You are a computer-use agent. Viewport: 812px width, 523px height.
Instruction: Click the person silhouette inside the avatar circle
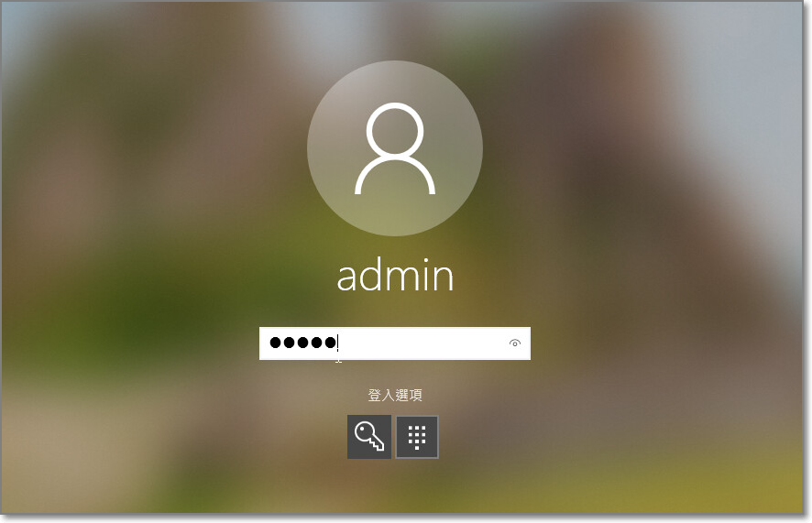tap(395, 148)
